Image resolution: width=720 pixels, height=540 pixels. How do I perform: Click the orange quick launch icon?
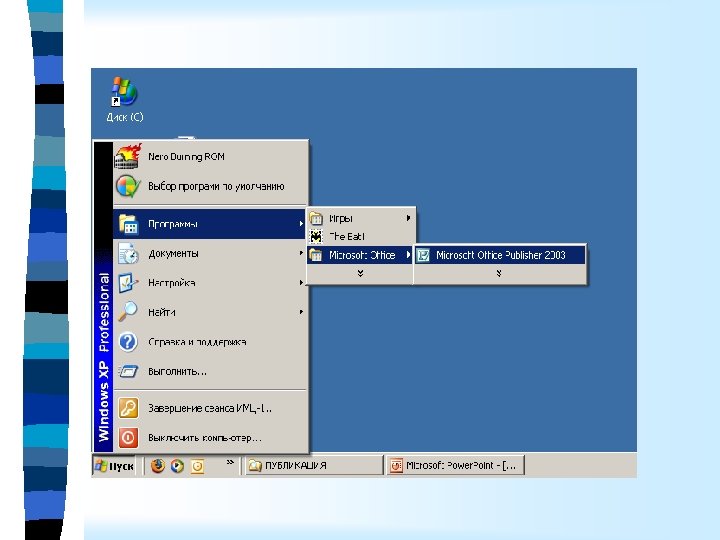click(197, 466)
